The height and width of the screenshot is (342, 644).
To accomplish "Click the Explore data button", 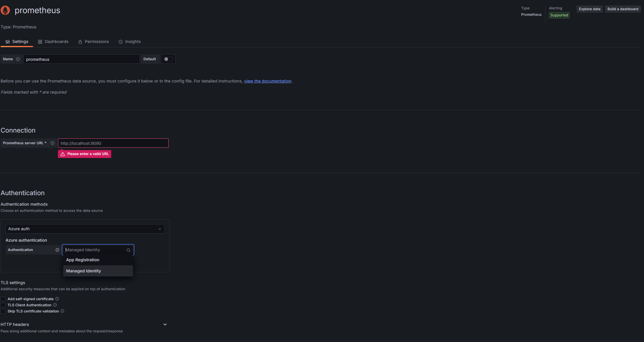I will click(590, 9).
